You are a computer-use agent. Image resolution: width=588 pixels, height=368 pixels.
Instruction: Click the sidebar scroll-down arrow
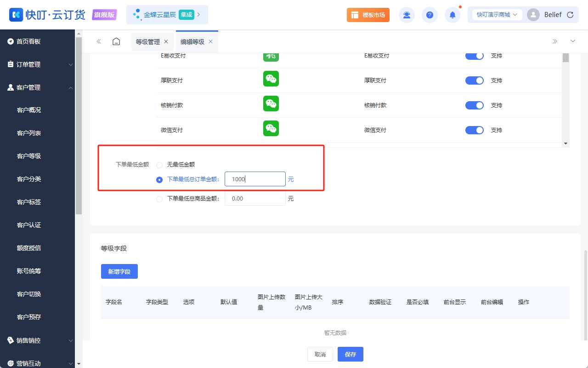click(79, 364)
